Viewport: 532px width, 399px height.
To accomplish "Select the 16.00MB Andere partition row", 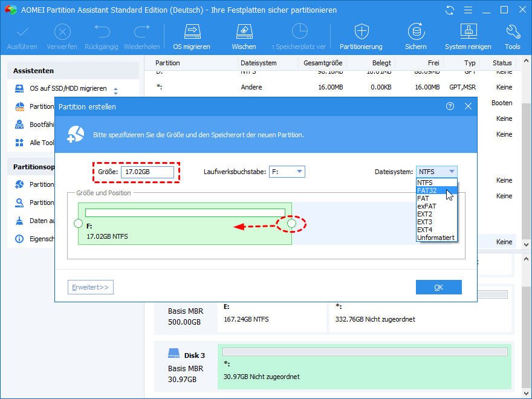I will 334,87.
